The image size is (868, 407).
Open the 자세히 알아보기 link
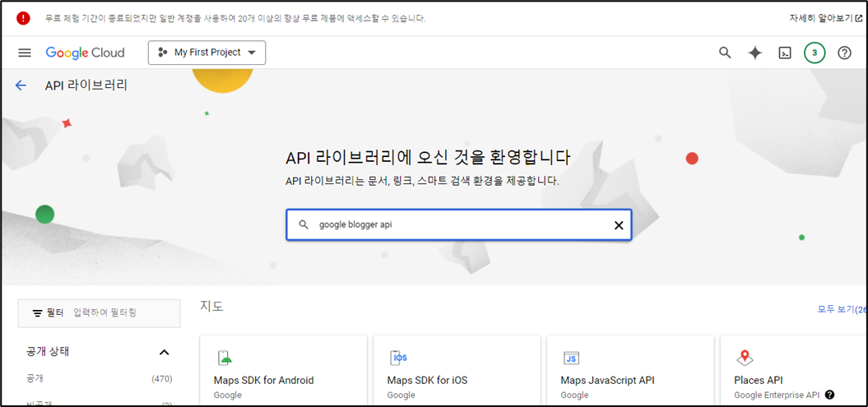coord(825,18)
